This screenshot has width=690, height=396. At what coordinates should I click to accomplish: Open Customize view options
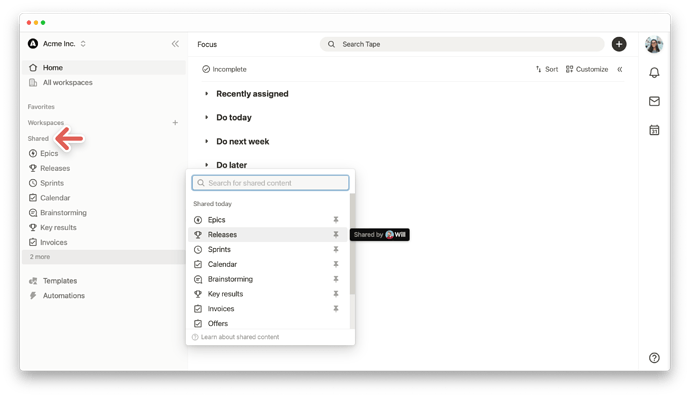pyautogui.click(x=587, y=70)
